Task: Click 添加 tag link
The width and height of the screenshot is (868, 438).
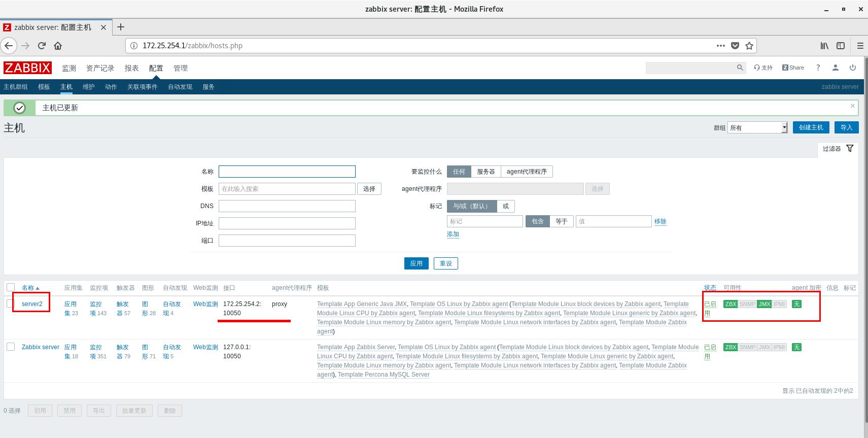Action: (453, 234)
